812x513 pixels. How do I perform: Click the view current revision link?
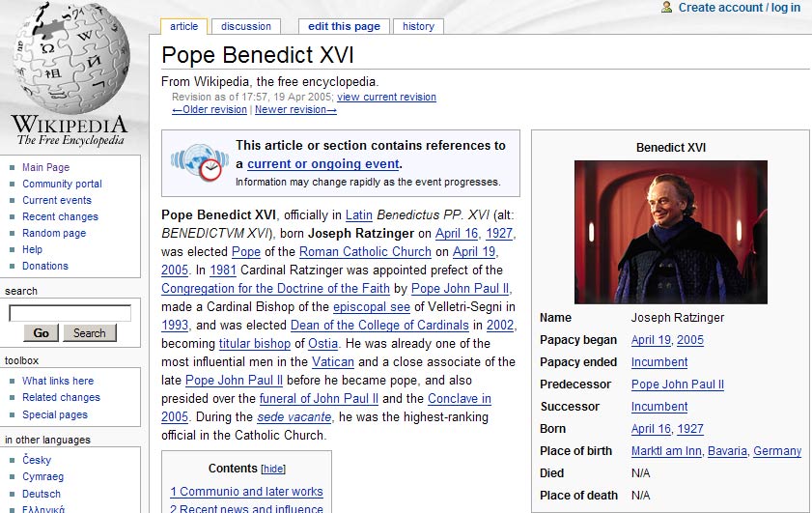[386, 97]
